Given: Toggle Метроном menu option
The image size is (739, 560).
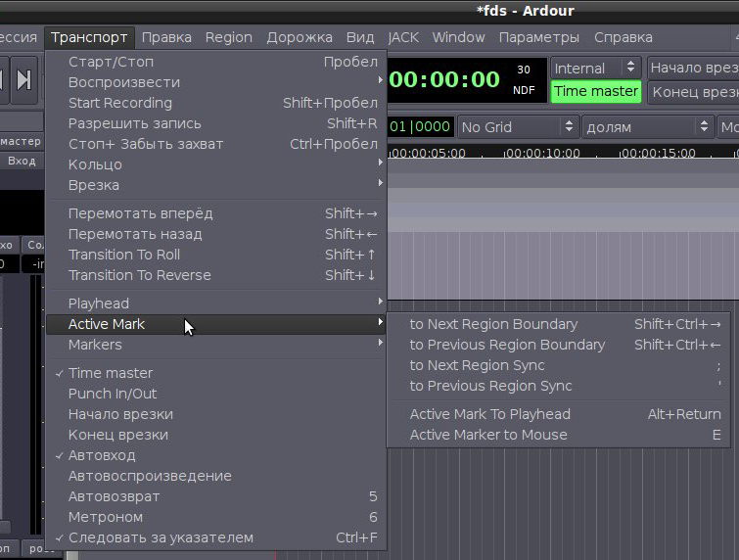Looking at the screenshot, I should pyautogui.click(x=216, y=517).
